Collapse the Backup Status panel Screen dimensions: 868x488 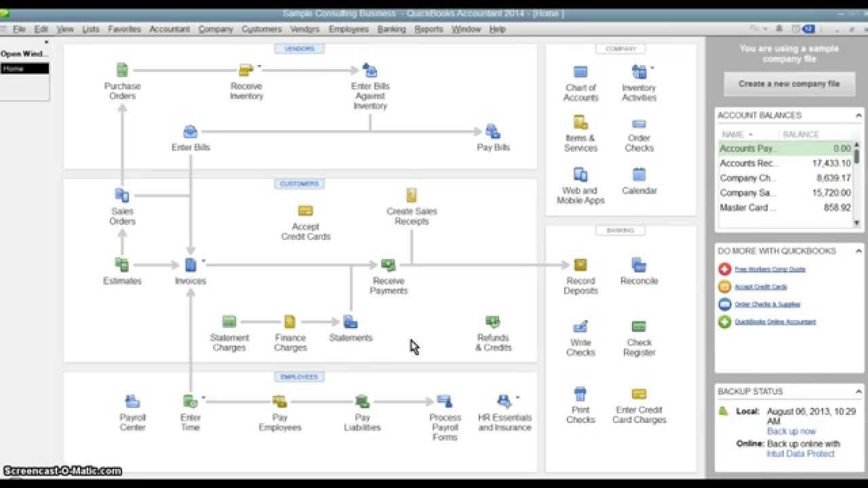point(859,391)
